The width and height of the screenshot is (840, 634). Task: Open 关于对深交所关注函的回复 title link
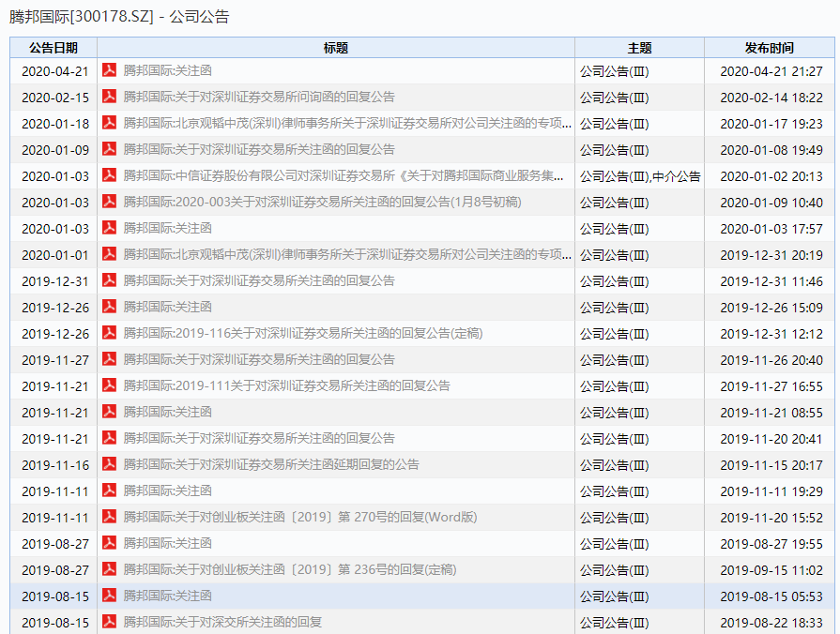point(222,622)
